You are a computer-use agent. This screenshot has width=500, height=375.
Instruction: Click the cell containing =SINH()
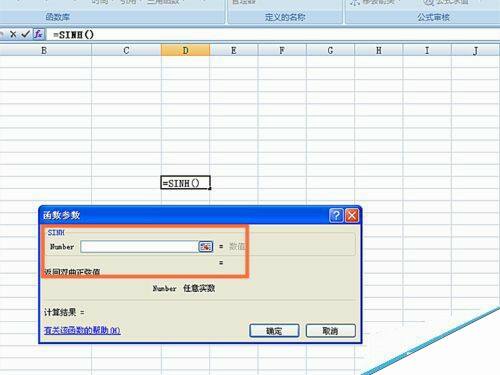pos(185,183)
